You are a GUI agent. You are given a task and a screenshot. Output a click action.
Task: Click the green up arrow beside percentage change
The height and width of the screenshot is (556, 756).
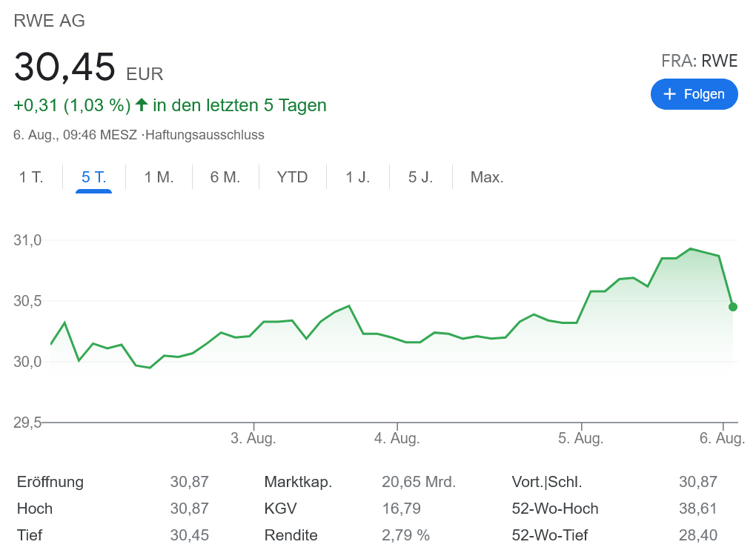point(142,105)
